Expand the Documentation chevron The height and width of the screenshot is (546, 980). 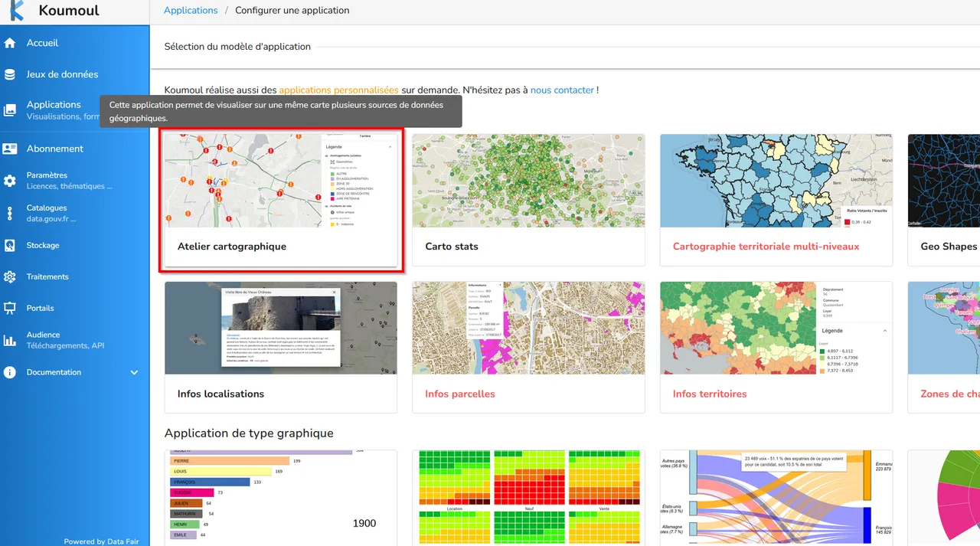pos(134,373)
